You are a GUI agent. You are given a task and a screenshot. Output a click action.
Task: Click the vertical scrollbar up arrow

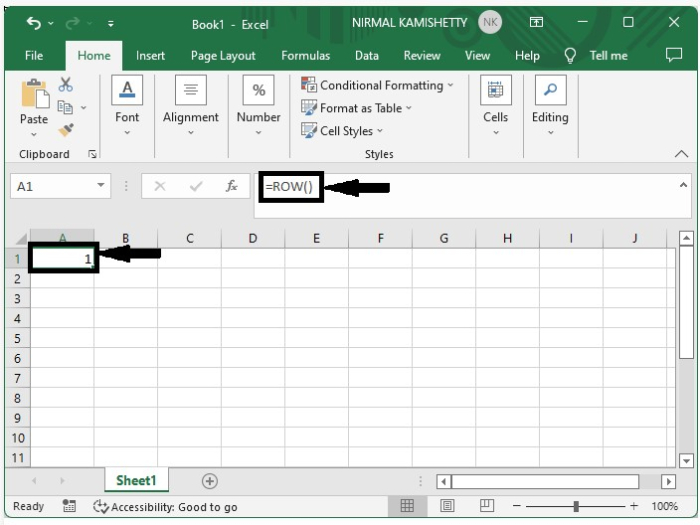pos(686,238)
